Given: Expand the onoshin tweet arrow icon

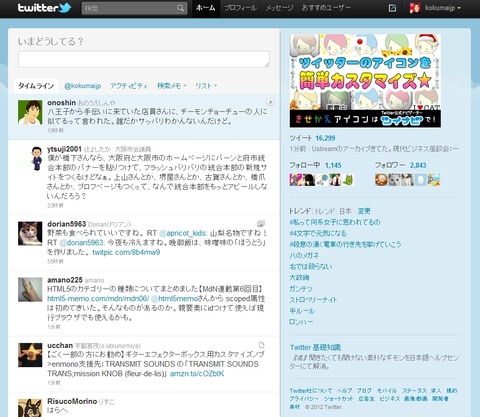Looking at the screenshot, I should (x=270, y=102).
